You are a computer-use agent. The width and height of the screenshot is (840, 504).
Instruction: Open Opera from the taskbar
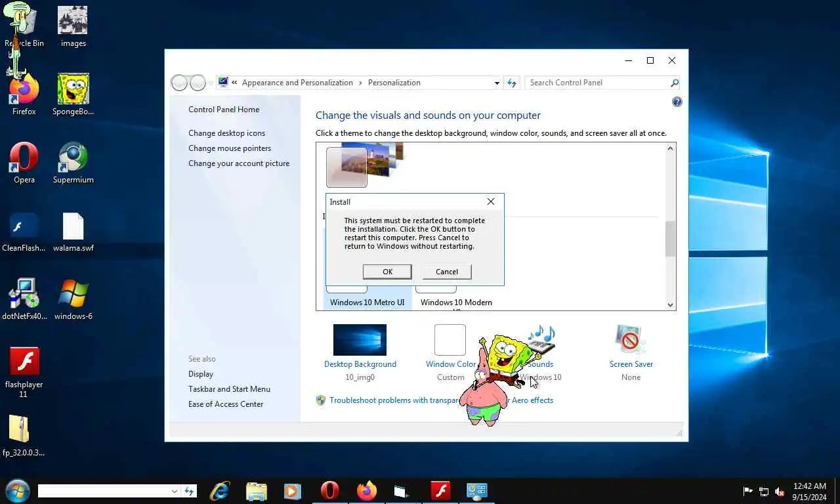coord(329,491)
